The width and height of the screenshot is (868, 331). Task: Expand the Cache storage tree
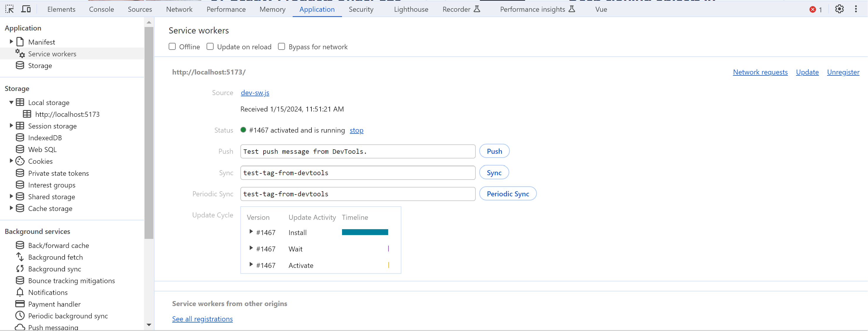point(11,208)
